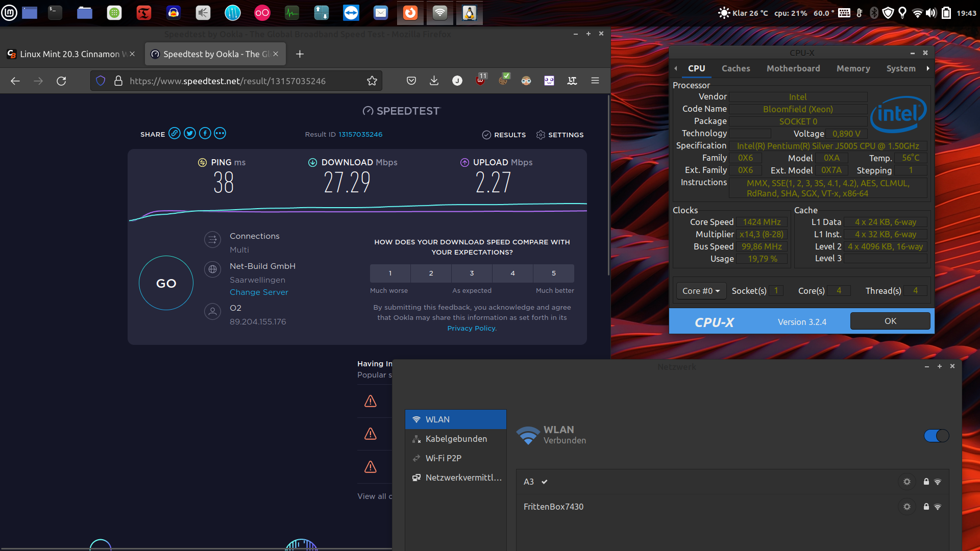Start a new test with GO
Viewport: 980px width, 551px height.
166,283
